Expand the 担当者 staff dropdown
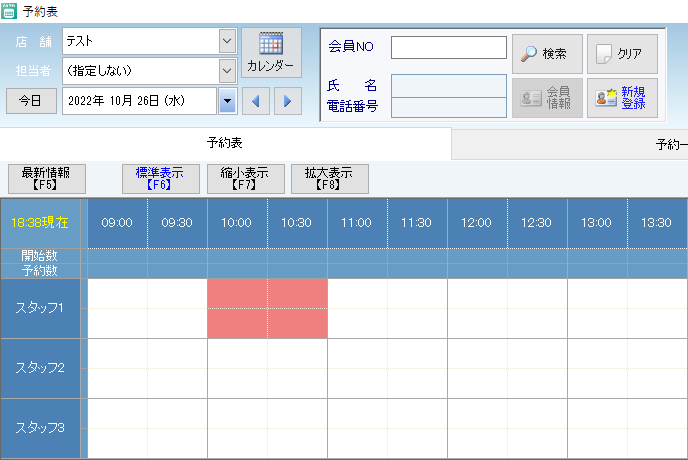This screenshot has width=688, height=460. click(226, 71)
